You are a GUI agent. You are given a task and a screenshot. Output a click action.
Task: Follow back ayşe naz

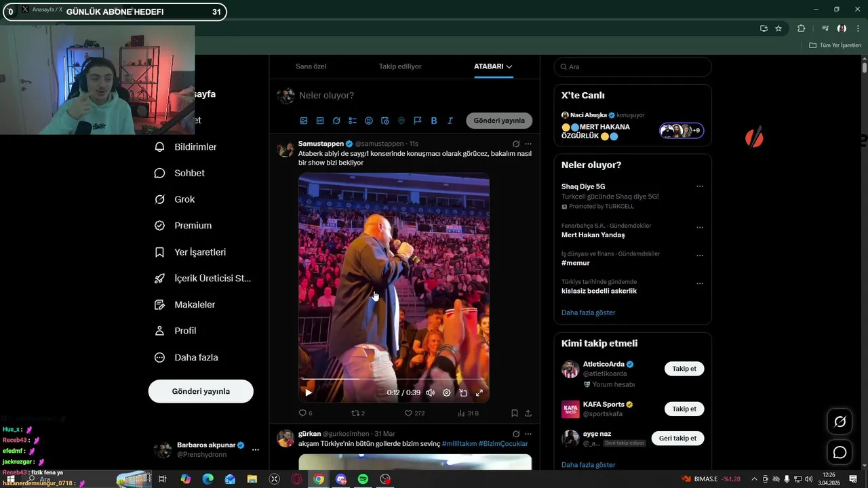677,438
